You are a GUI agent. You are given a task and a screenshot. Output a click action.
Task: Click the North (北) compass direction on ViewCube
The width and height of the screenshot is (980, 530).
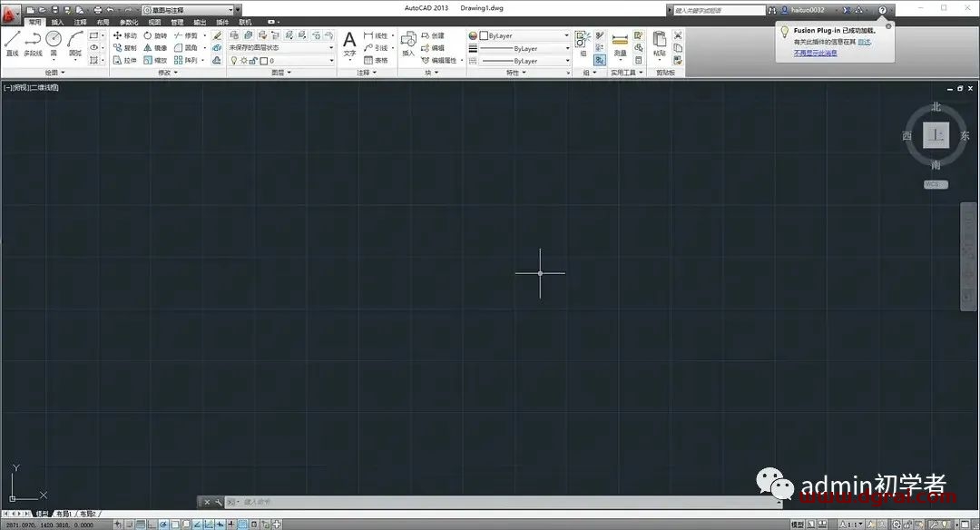click(x=936, y=107)
